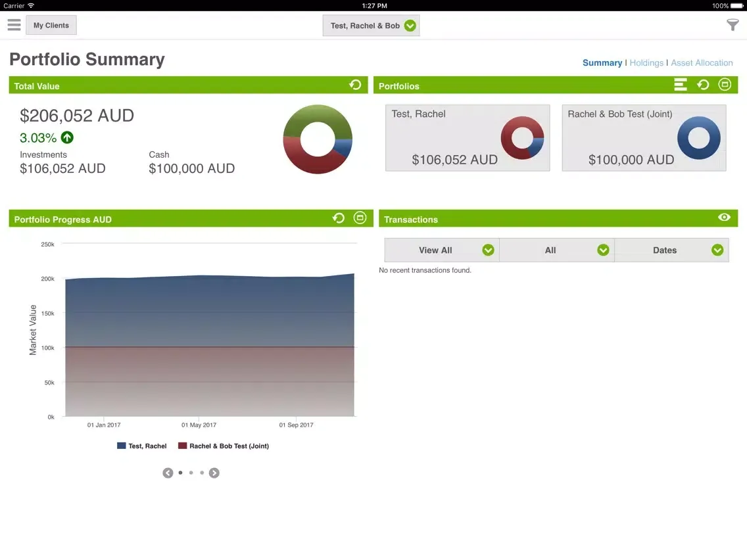
Task: Open the View All transactions dropdown
Action: pos(442,250)
